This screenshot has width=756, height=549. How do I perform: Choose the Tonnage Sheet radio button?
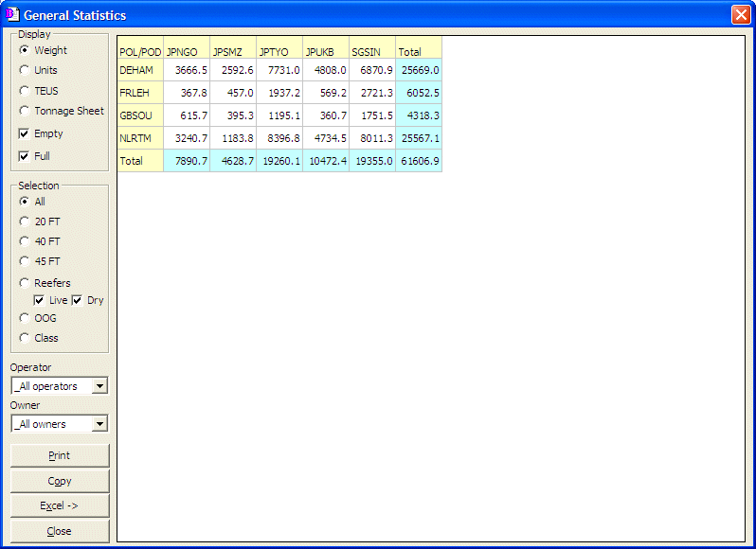click(25, 111)
